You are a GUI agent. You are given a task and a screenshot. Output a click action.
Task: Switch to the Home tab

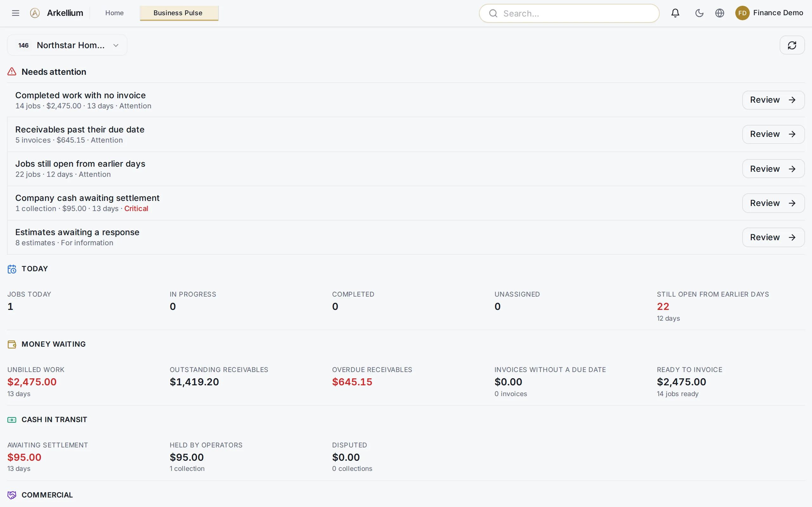[115, 13]
